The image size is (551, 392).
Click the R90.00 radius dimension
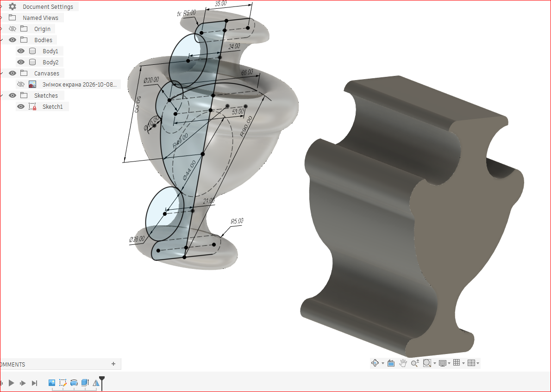(x=245, y=126)
